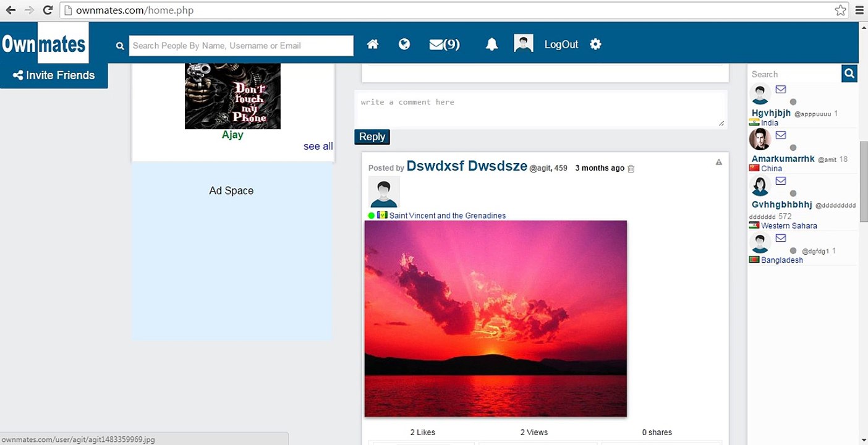The image size is (868, 445).
Task: Click the page vertical scrollbar thumb
Action: [x=864, y=181]
